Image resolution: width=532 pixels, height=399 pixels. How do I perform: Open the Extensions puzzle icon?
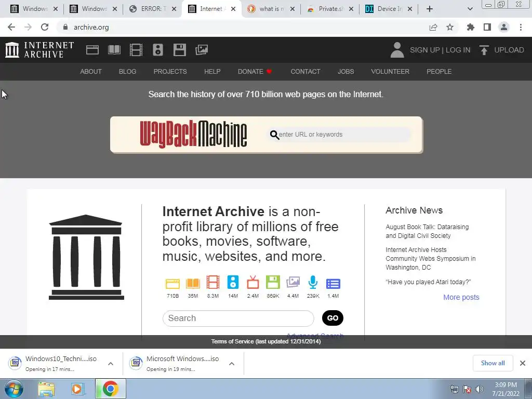click(471, 27)
